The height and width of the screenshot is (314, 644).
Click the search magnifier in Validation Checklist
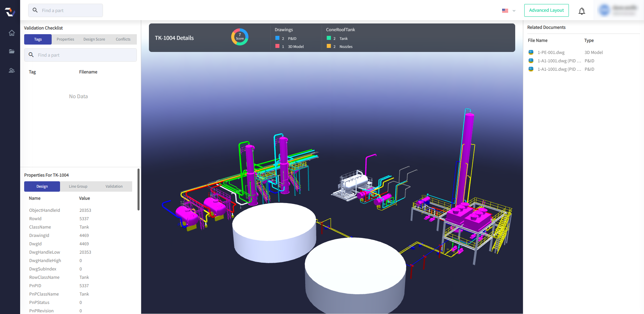pyautogui.click(x=31, y=55)
